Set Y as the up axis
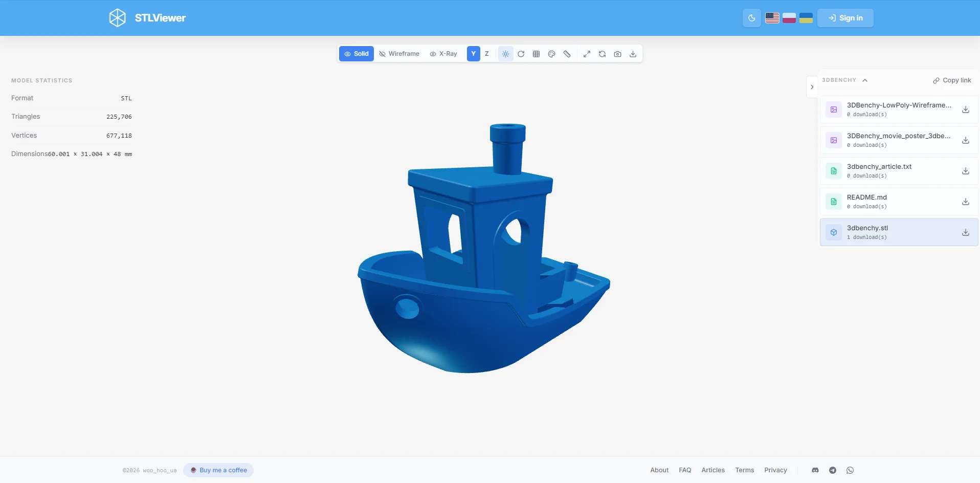The width and height of the screenshot is (980, 483). click(x=474, y=54)
